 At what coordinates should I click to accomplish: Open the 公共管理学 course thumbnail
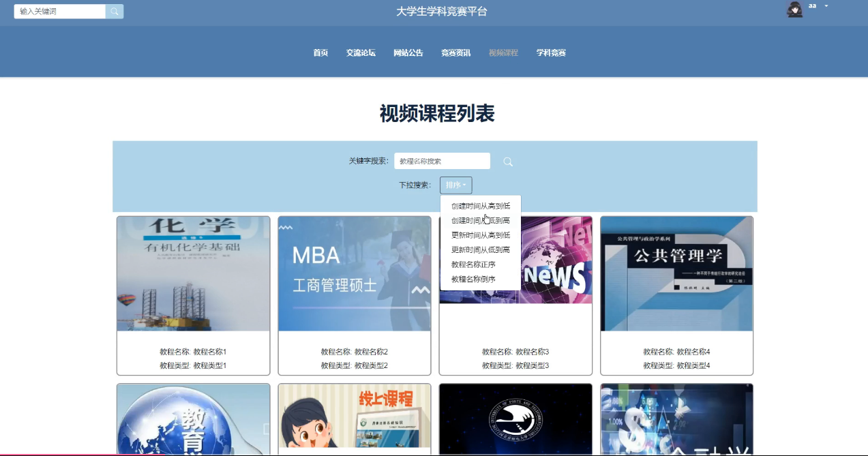click(676, 274)
